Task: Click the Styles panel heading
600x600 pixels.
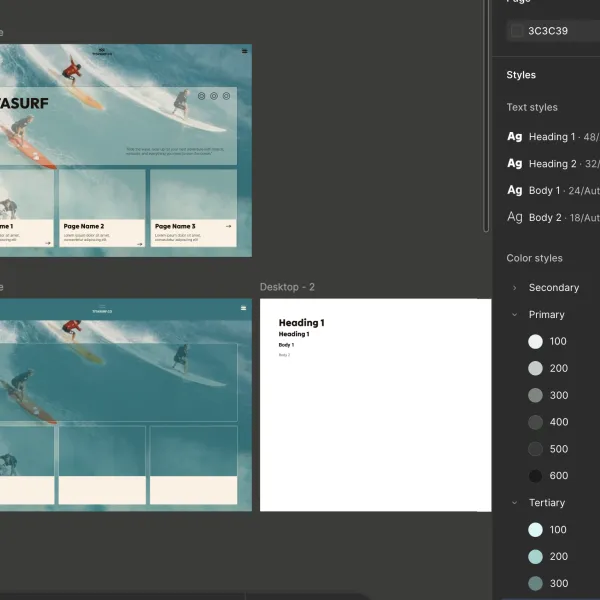Action: (x=521, y=75)
